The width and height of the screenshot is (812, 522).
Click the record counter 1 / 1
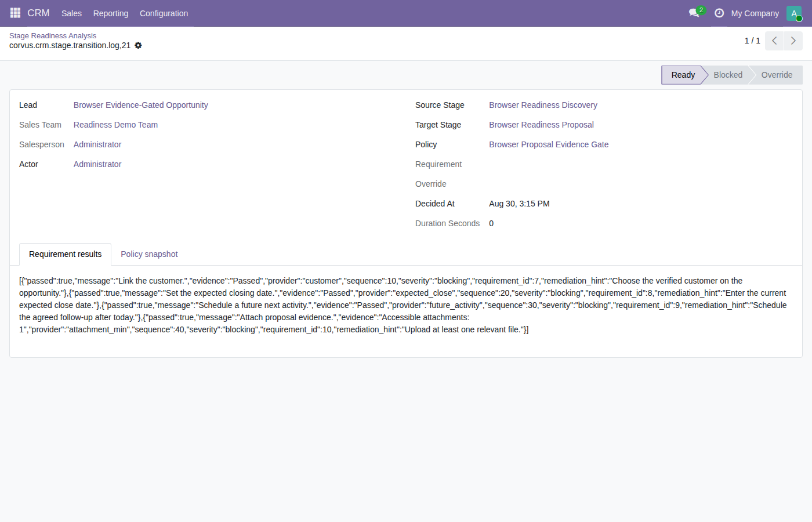pyautogui.click(x=752, y=41)
